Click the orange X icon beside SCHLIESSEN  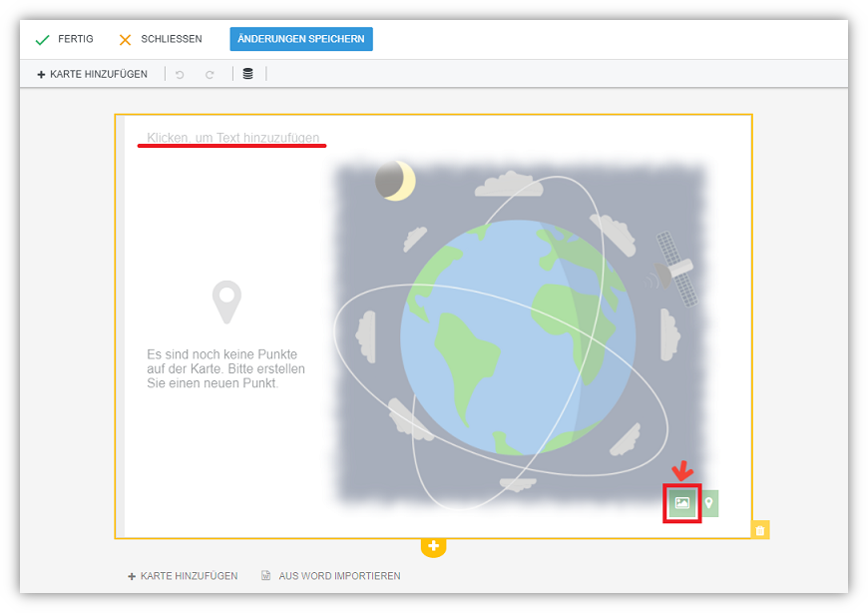coord(125,40)
